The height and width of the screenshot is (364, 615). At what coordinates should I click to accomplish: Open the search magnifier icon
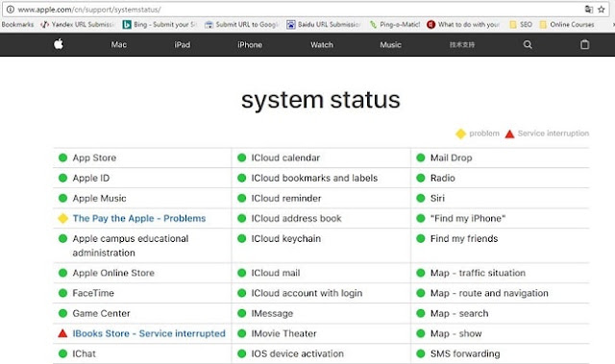tap(528, 45)
